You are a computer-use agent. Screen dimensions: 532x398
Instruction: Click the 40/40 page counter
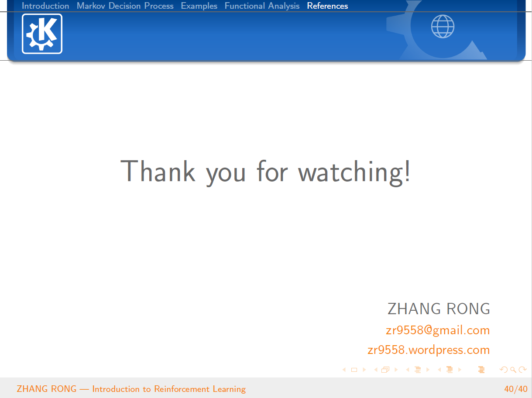click(x=516, y=389)
